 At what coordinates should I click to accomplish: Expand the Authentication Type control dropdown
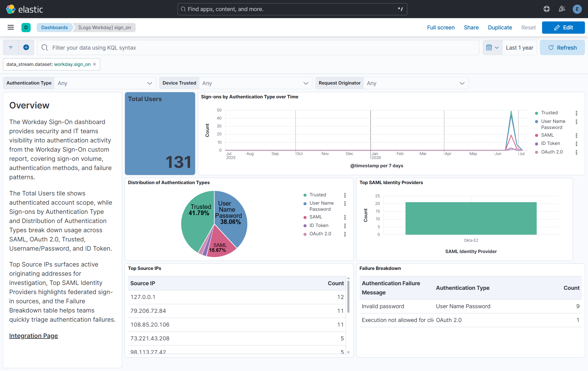click(x=105, y=83)
